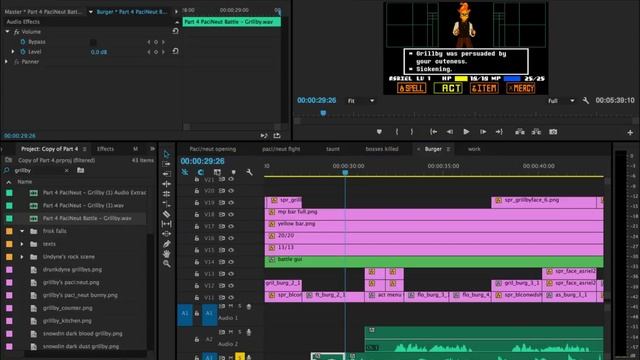This screenshot has width=640, height=360.
Task: Switch to the Effects panel tab
Action: click(x=105, y=149)
